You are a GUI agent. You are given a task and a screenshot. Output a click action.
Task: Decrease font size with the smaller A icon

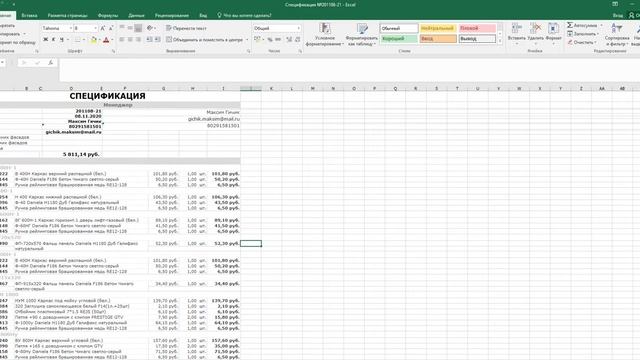pos(111,28)
